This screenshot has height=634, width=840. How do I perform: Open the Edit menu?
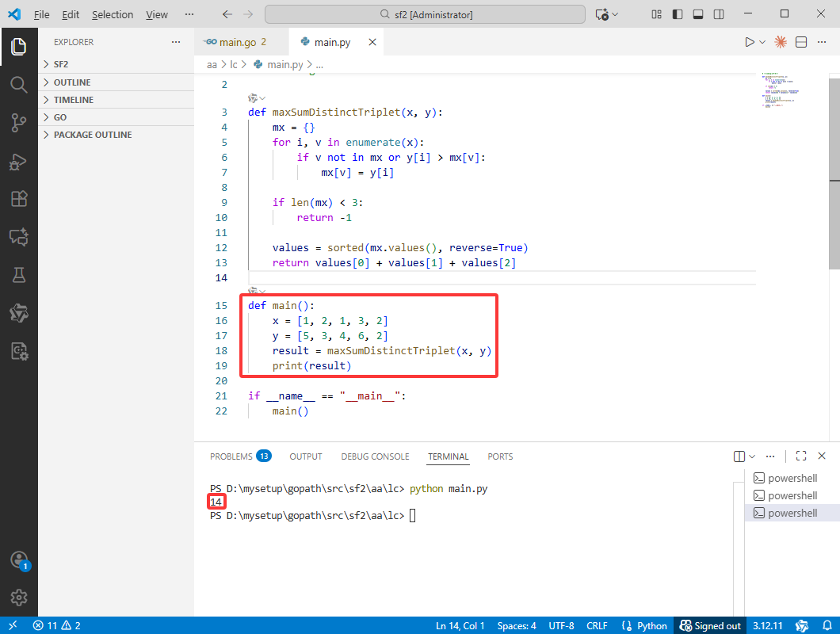pos(71,14)
